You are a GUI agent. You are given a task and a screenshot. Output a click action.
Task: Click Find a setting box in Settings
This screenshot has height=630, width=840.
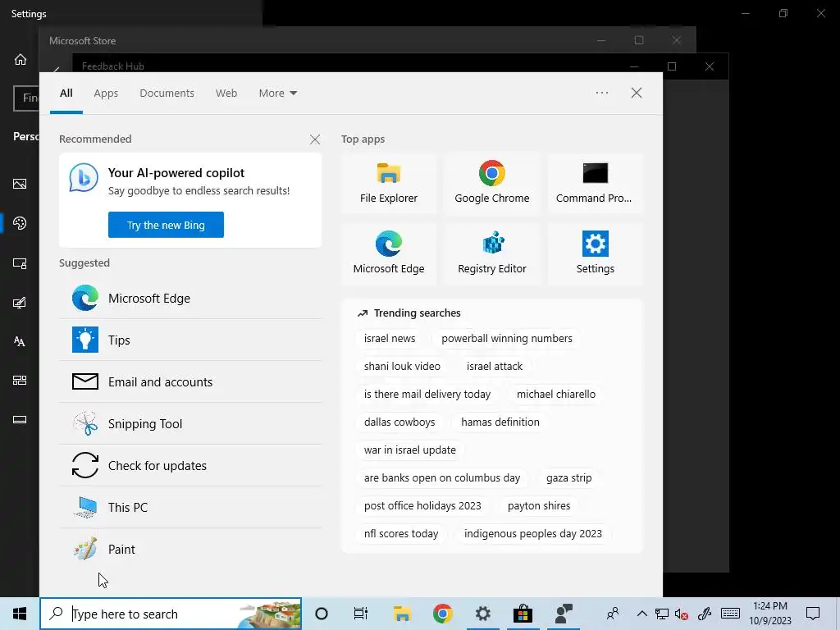click(27, 98)
